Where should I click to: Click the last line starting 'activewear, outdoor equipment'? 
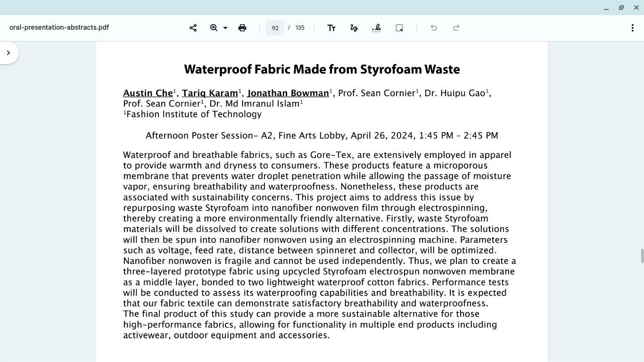tap(226, 335)
